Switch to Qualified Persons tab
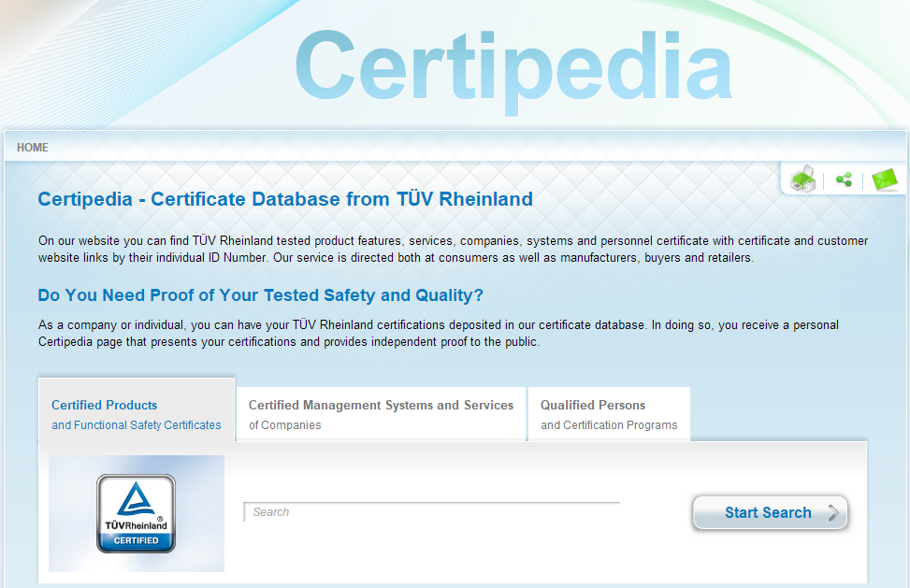The width and height of the screenshot is (910, 588). coord(609,414)
